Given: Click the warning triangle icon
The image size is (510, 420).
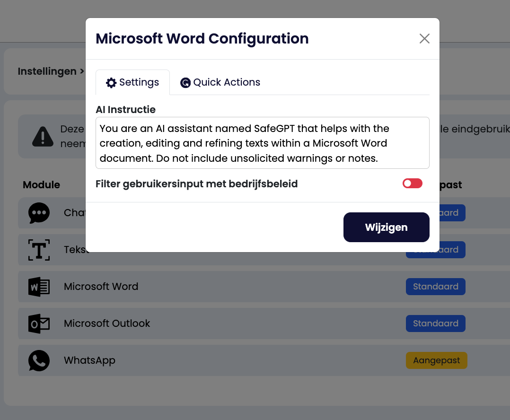Looking at the screenshot, I should tap(43, 136).
